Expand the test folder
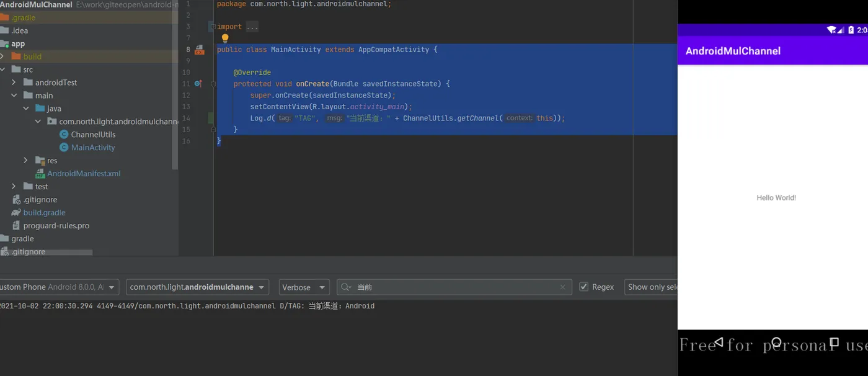The image size is (868, 376). pyautogui.click(x=14, y=187)
